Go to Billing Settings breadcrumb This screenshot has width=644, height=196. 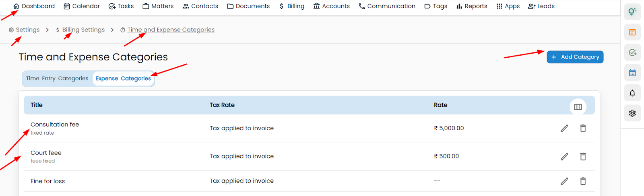pyautogui.click(x=83, y=30)
